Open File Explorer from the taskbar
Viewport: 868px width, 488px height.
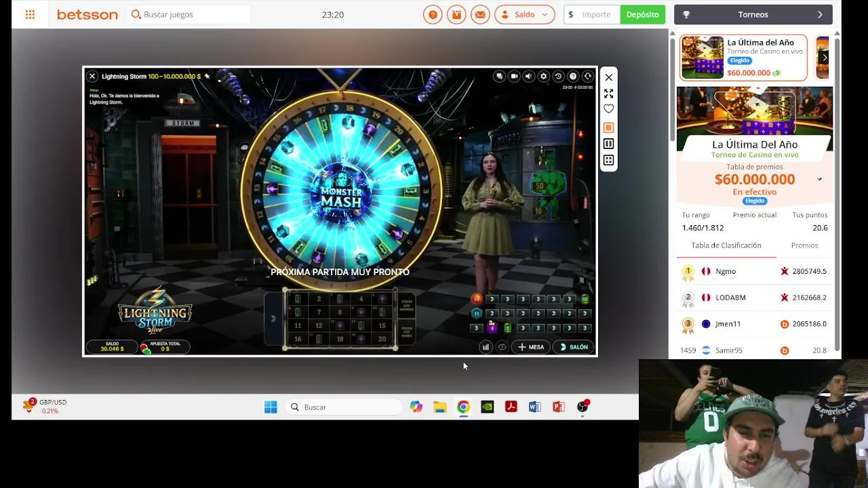[x=439, y=407]
